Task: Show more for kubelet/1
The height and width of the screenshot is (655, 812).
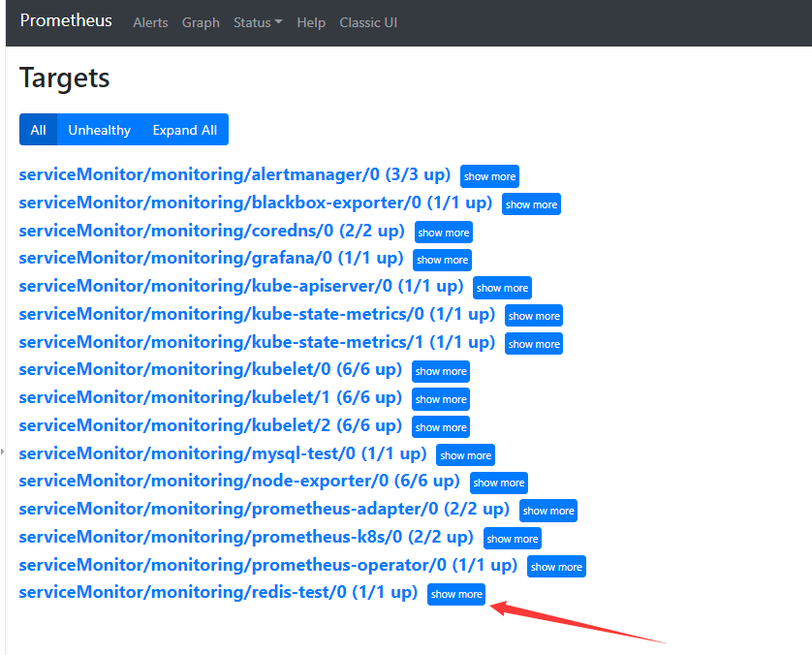Action: click(x=441, y=399)
